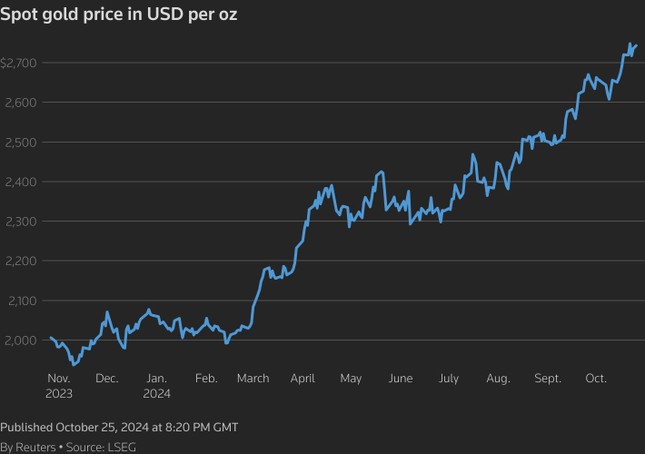
Task: Click the 2,200 y-axis label
Action: [x=20, y=261]
